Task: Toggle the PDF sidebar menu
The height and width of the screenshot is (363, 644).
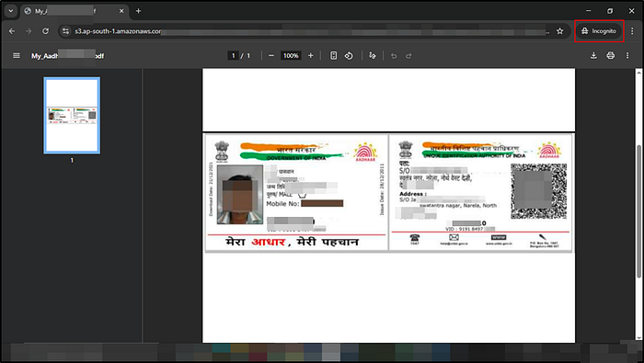Action: 17,55
